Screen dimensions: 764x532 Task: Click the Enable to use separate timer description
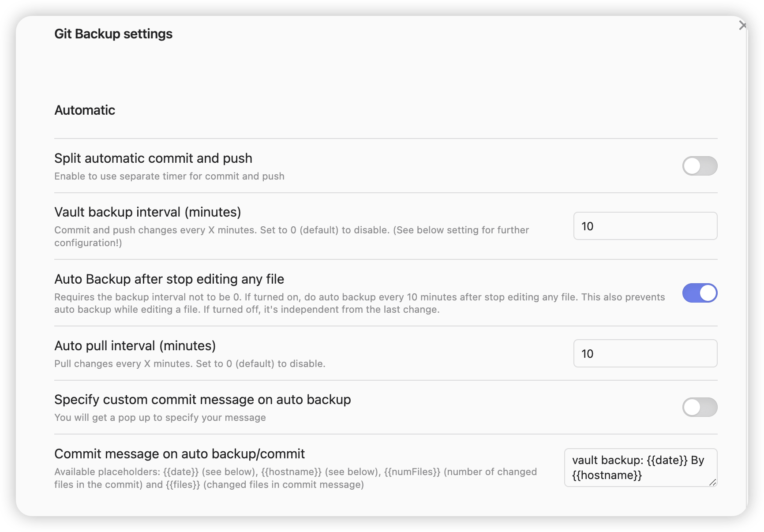(169, 176)
